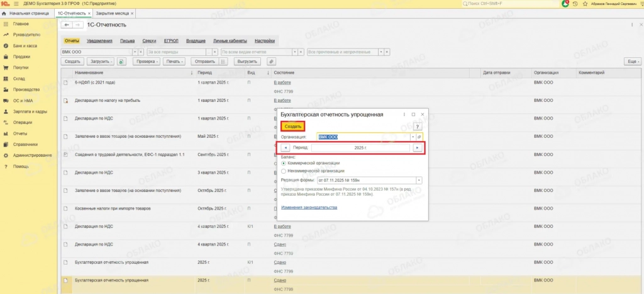Click the notifications bell icon

pyautogui.click(x=565, y=3)
